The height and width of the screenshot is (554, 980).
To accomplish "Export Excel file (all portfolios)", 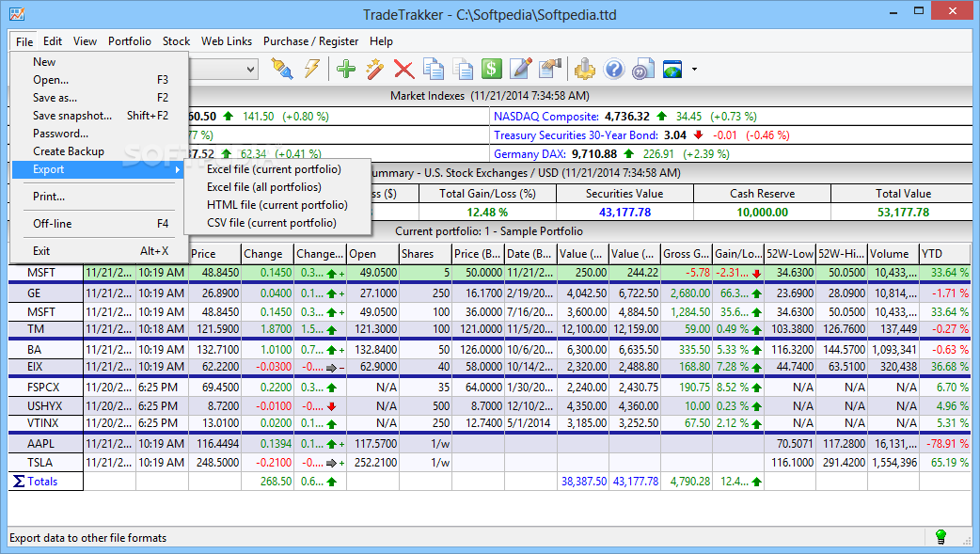I will pos(277,187).
